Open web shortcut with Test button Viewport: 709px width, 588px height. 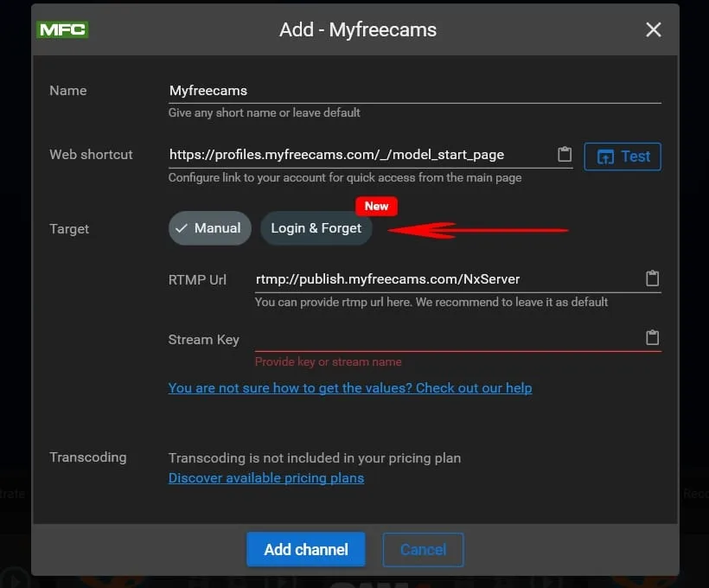tap(623, 157)
